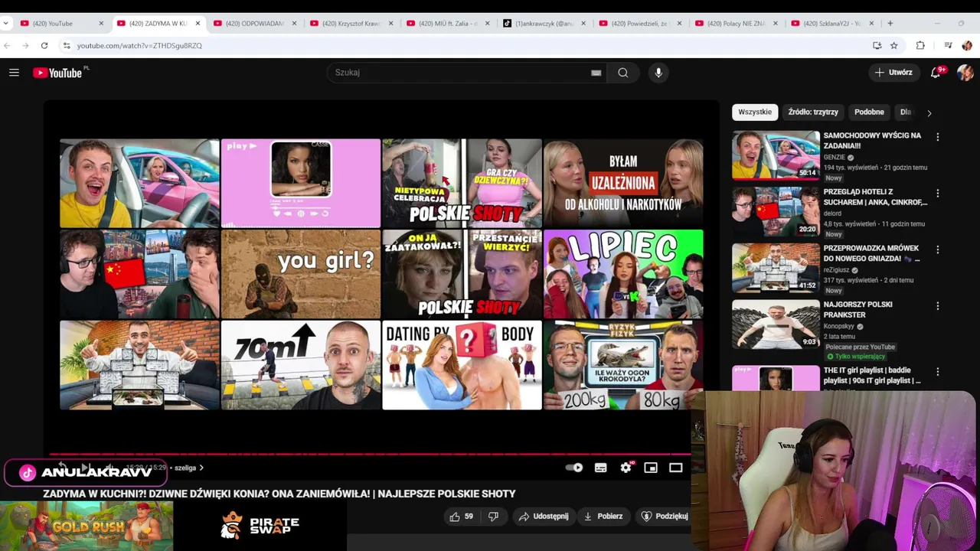
Task: Open the YouTube hamburger guide menu
Action: coord(14,73)
